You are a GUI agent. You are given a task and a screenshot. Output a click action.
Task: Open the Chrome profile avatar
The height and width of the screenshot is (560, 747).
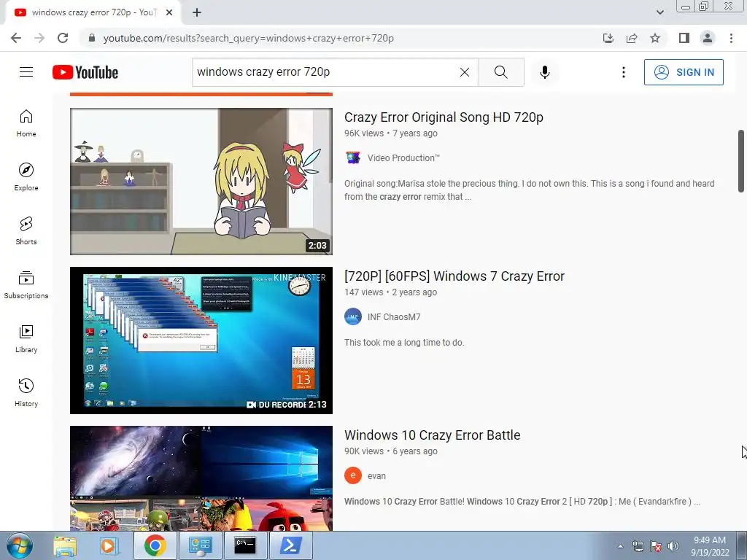tap(708, 38)
